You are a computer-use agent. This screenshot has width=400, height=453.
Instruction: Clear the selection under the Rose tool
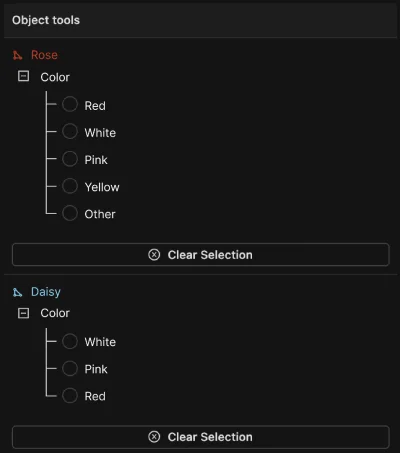click(x=201, y=255)
